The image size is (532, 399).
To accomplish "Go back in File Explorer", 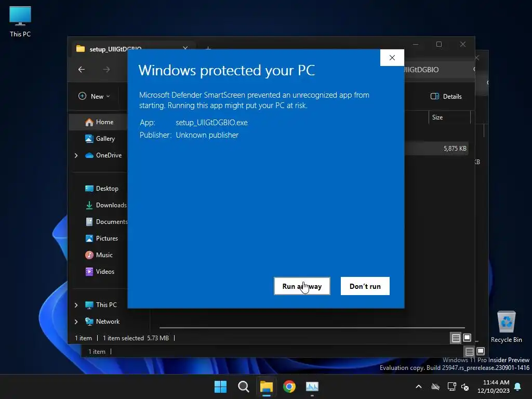I will point(82,70).
